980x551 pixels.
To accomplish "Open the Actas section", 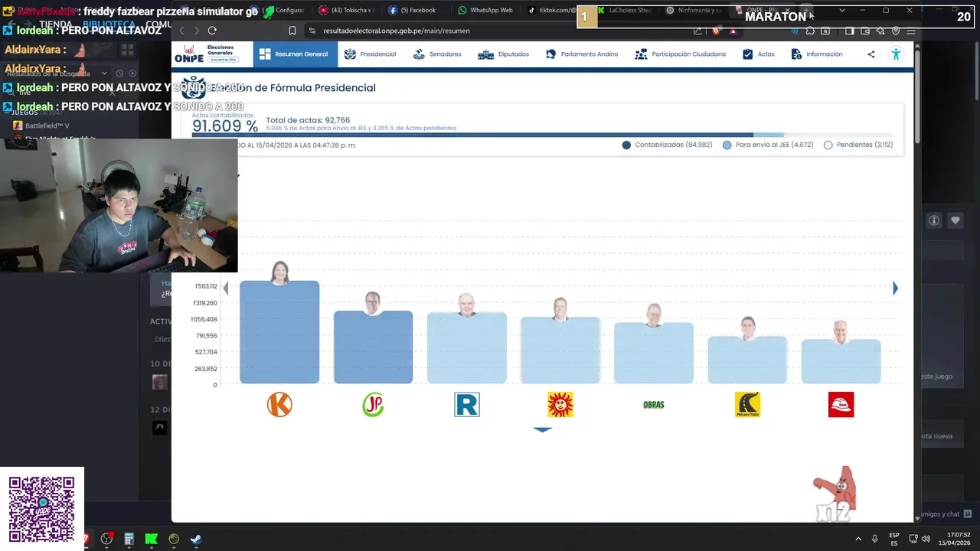I will (x=759, y=54).
